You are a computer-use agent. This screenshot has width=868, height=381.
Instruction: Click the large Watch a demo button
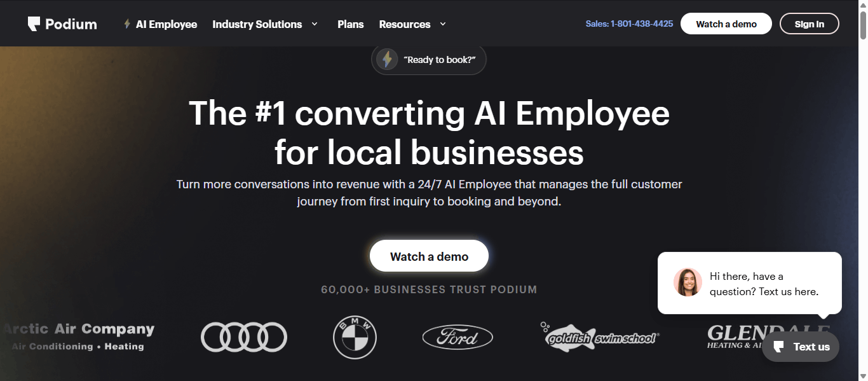pos(429,256)
